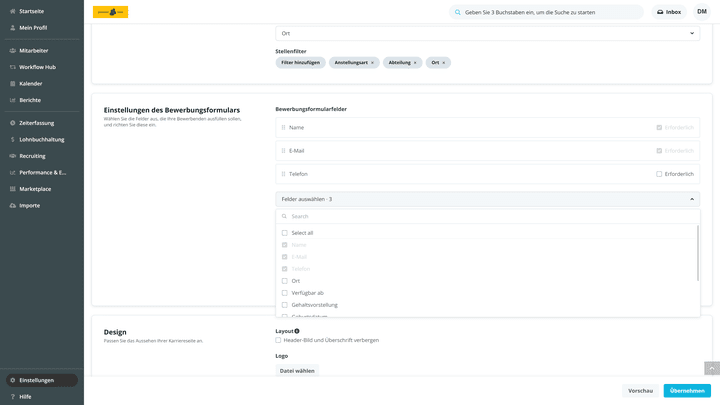Screen dimensions: 720x405
Task: Collapse the Felder auswählen dropdown
Action: (692, 199)
